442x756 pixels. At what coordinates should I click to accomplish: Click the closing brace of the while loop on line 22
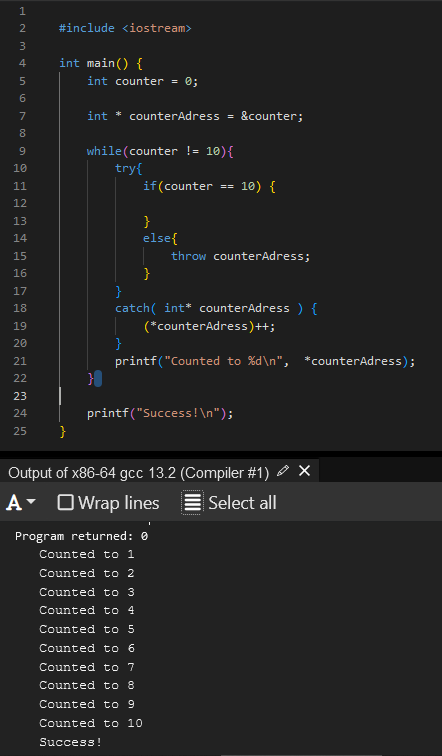pyautogui.click(x=91, y=378)
